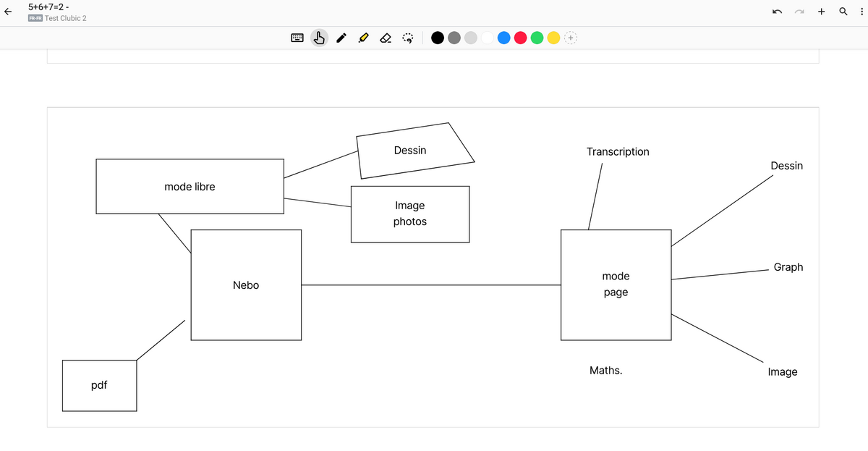Choose the green ink color
The width and height of the screenshot is (868, 451).
click(x=537, y=38)
